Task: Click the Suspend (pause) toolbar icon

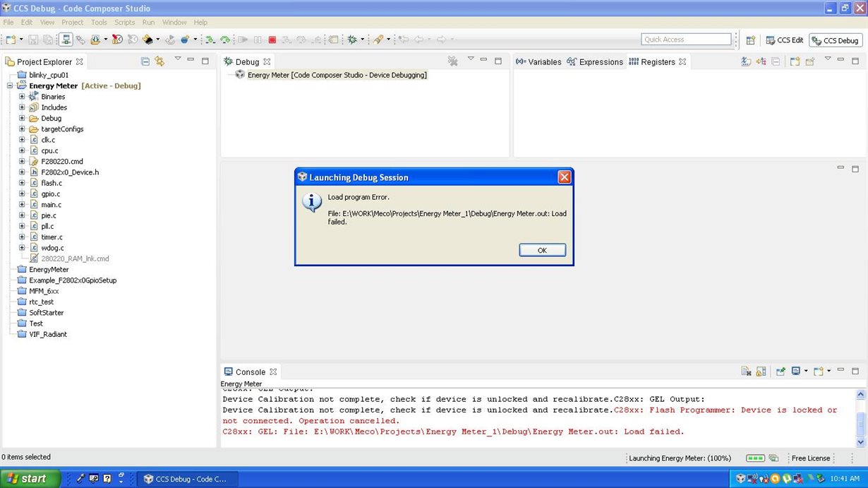Action: [x=258, y=40]
